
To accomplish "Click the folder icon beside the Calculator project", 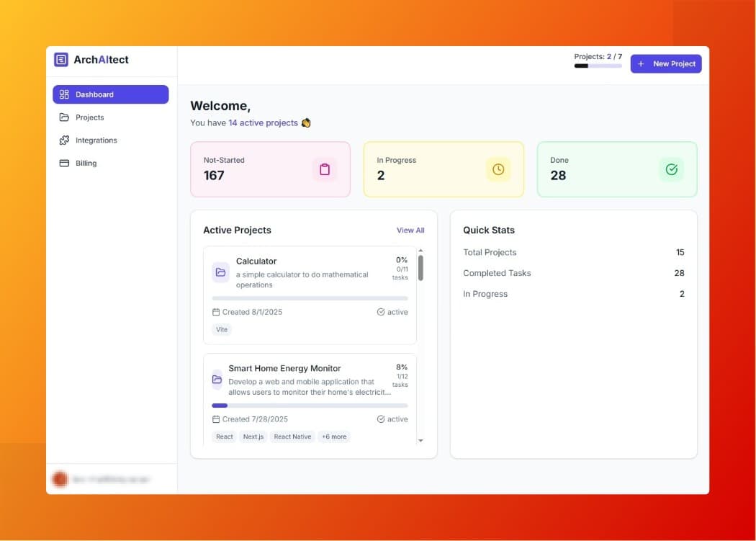I will (220, 272).
